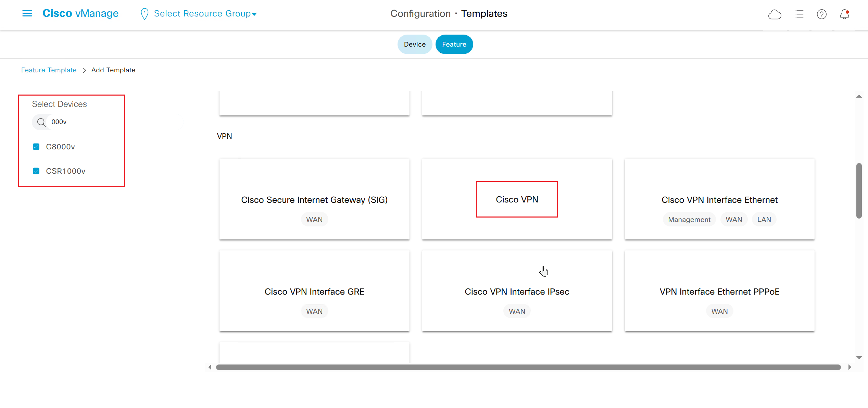
Task: Open the hamburger navigation menu
Action: tap(27, 13)
